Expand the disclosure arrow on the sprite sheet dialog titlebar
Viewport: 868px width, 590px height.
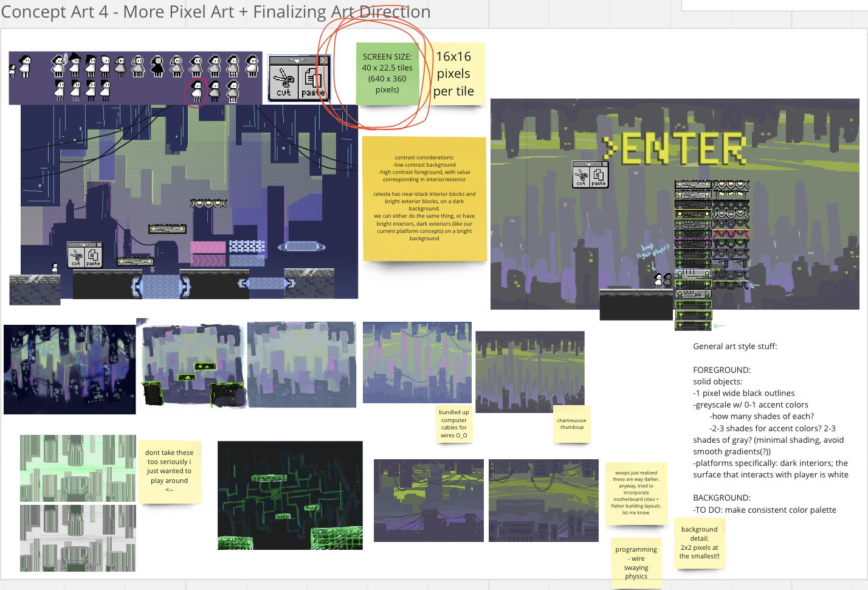coord(297,60)
